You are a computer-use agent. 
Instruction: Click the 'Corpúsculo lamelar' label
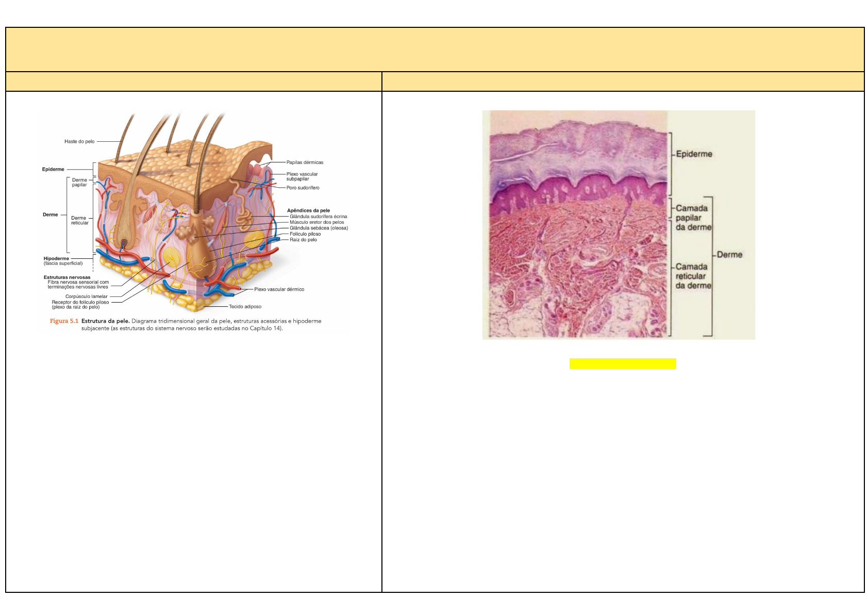click(x=87, y=296)
